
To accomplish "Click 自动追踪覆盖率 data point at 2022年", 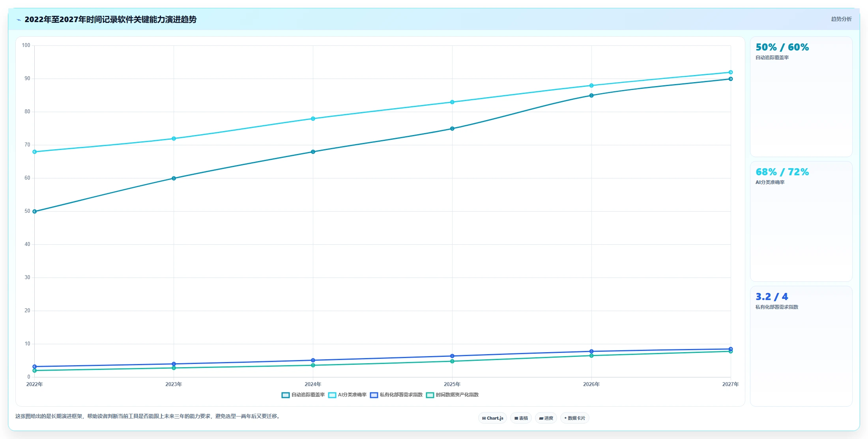I will [x=35, y=212].
